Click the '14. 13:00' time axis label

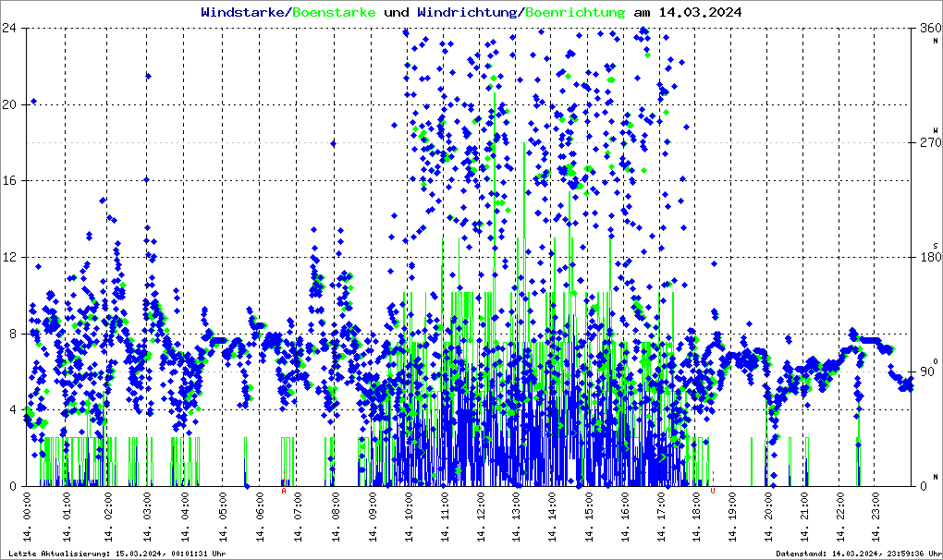(x=516, y=517)
